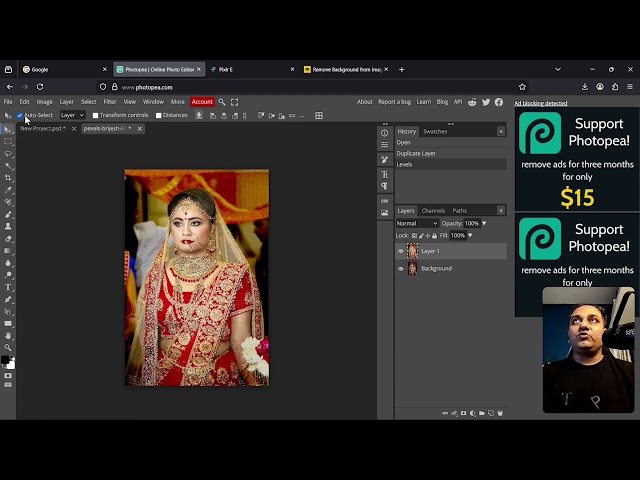The height and width of the screenshot is (480, 640).
Task: Hide the Background layer eye icon
Action: pyautogui.click(x=400, y=269)
